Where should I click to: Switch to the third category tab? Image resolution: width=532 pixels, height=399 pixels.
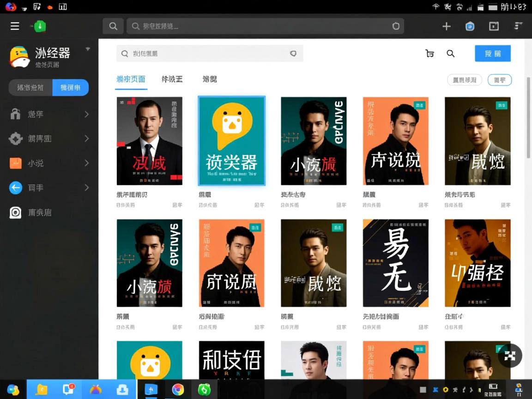coord(209,79)
